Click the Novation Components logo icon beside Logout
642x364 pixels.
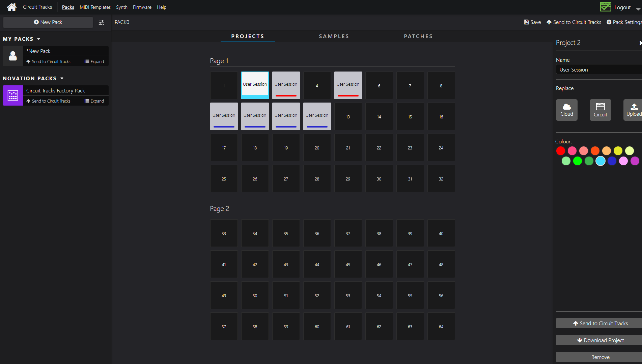pos(606,7)
